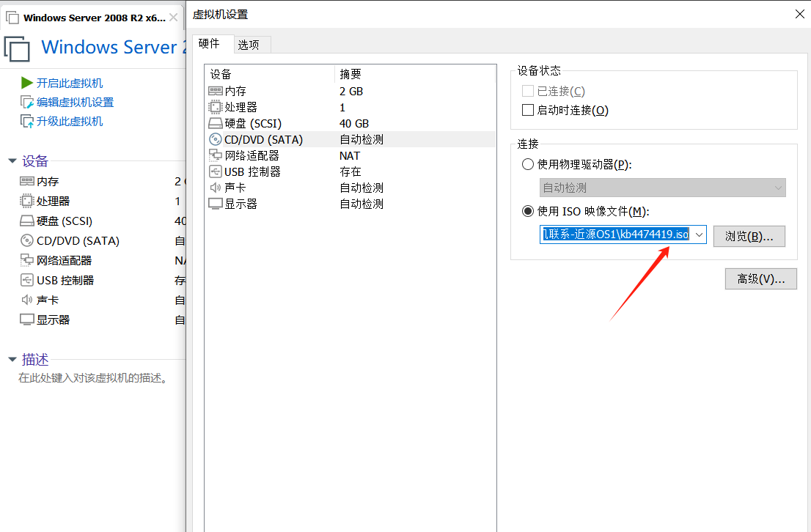Viewport: 811px width, 532px height.
Task: Click the CD/DVD disc icon in main window sidebar
Action: [27, 240]
